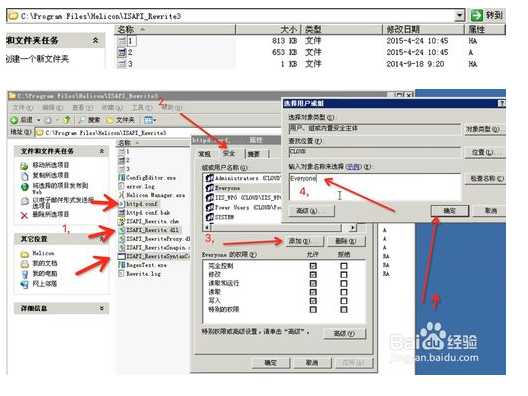Click the examples (示例) link
Screen dimensions: 528x396
(354, 167)
